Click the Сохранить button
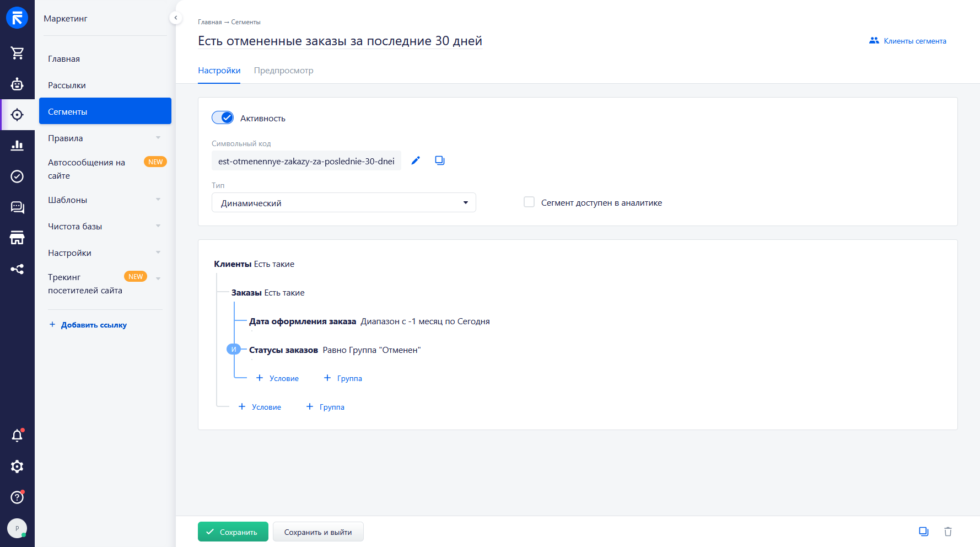 (x=233, y=532)
